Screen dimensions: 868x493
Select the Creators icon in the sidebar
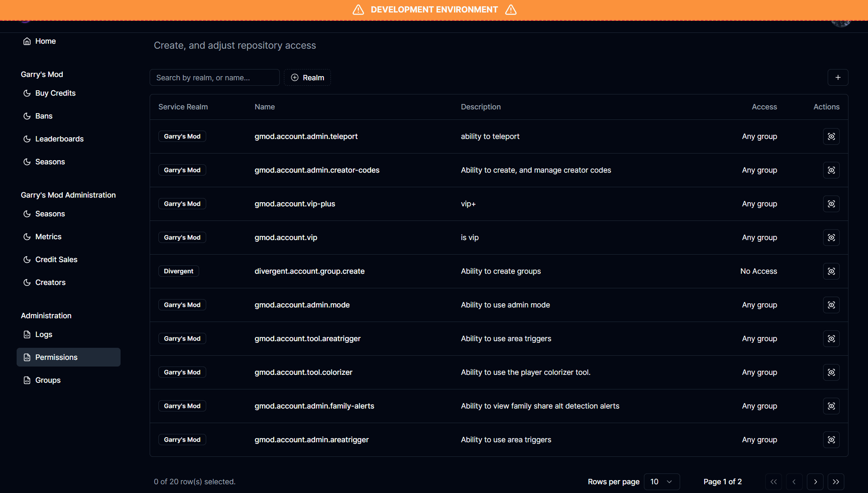pos(27,282)
